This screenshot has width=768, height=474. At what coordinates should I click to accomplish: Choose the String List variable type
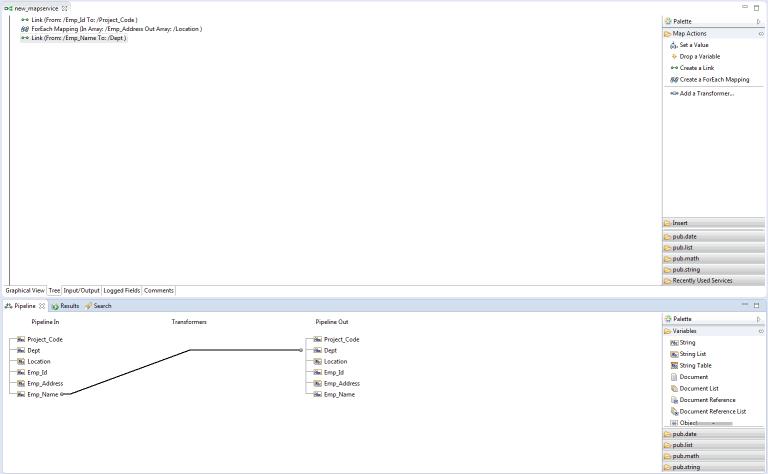692,354
